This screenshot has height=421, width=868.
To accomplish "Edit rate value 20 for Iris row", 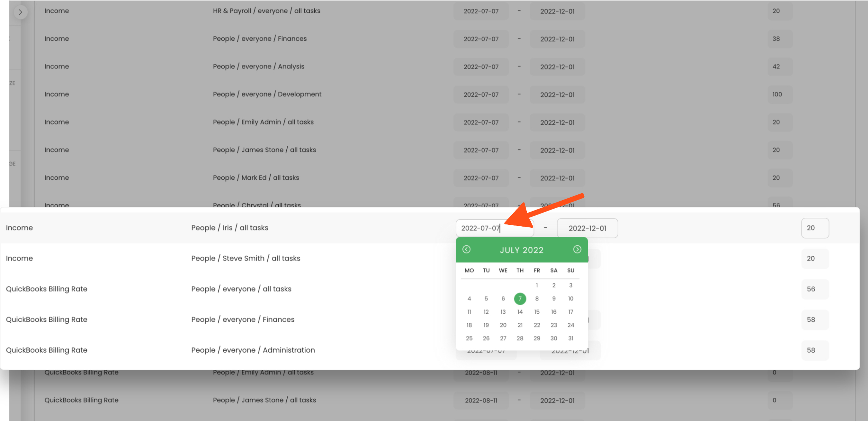I will 815,228.
